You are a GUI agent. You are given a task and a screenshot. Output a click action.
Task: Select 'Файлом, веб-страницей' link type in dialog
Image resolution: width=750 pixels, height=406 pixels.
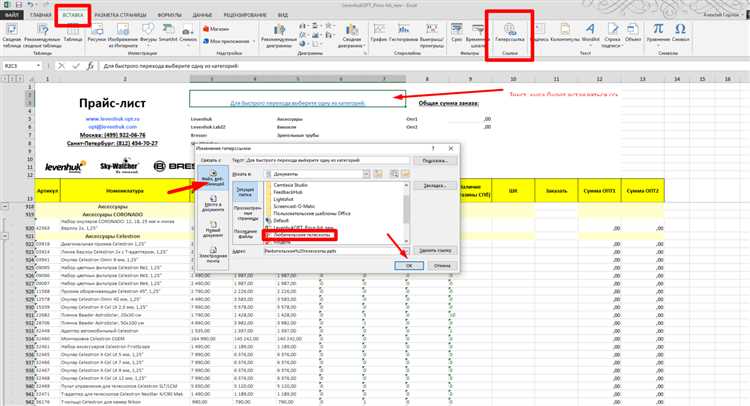coord(213,178)
